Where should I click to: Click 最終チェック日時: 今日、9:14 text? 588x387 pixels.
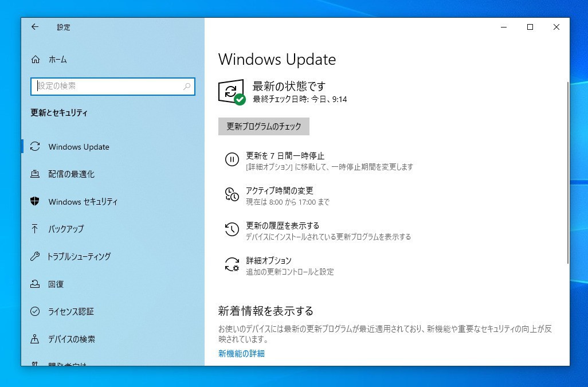click(300, 99)
